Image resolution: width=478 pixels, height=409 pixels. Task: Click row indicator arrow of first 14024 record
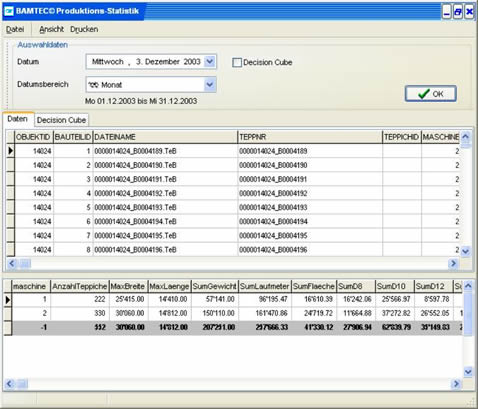pyautogui.click(x=10, y=151)
